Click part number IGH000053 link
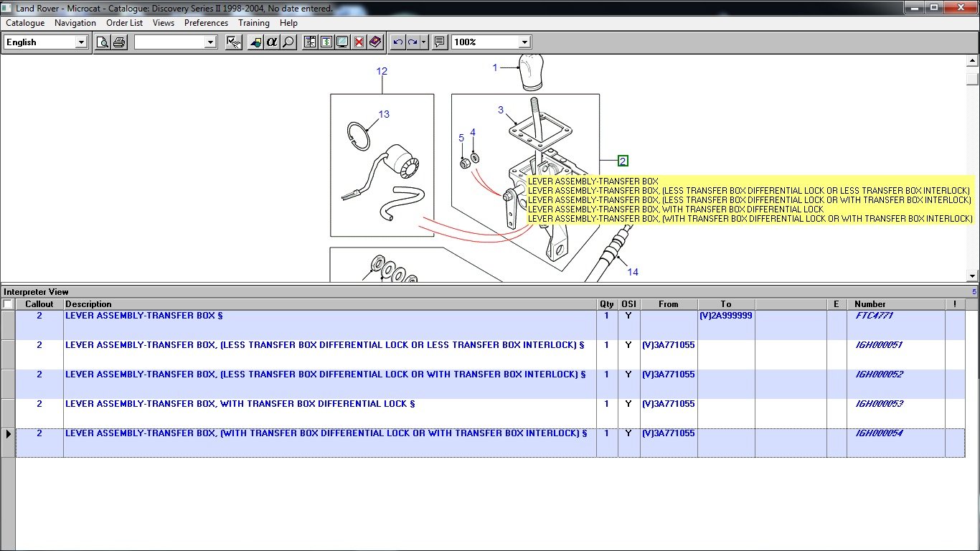 [879, 404]
